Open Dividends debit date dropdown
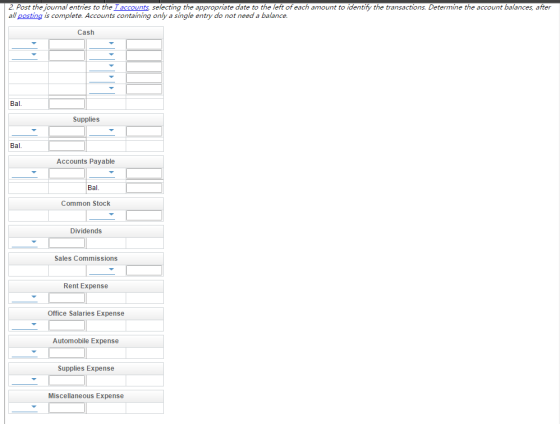The height and width of the screenshot is (424, 560). [x=25, y=243]
